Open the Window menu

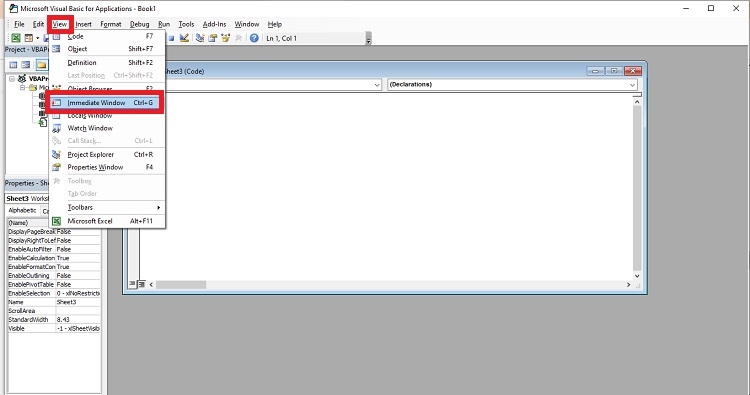(247, 24)
